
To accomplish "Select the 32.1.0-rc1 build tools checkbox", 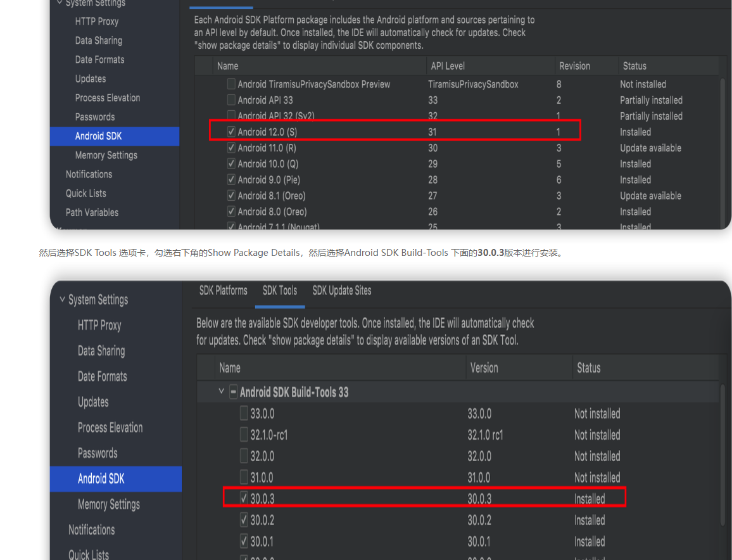I will (x=244, y=435).
